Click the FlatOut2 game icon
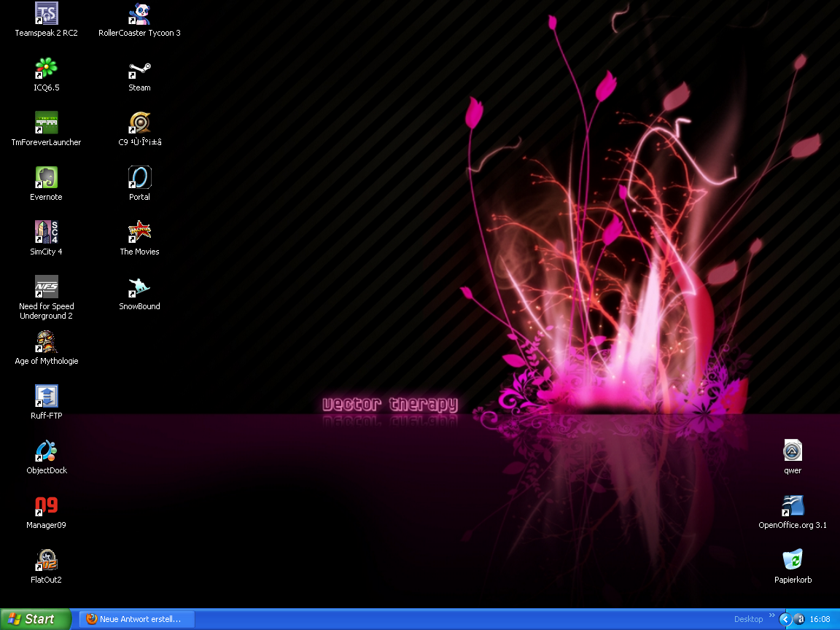 point(46,561)
